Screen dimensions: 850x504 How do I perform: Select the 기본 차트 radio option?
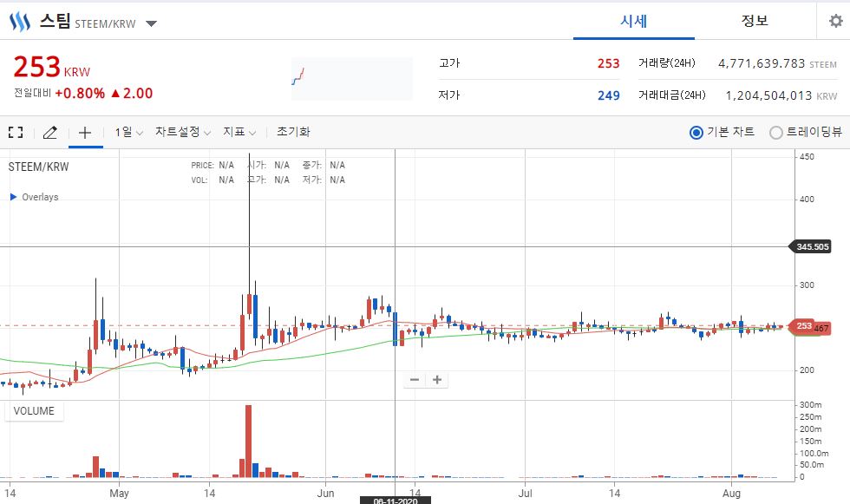[696, 132]
